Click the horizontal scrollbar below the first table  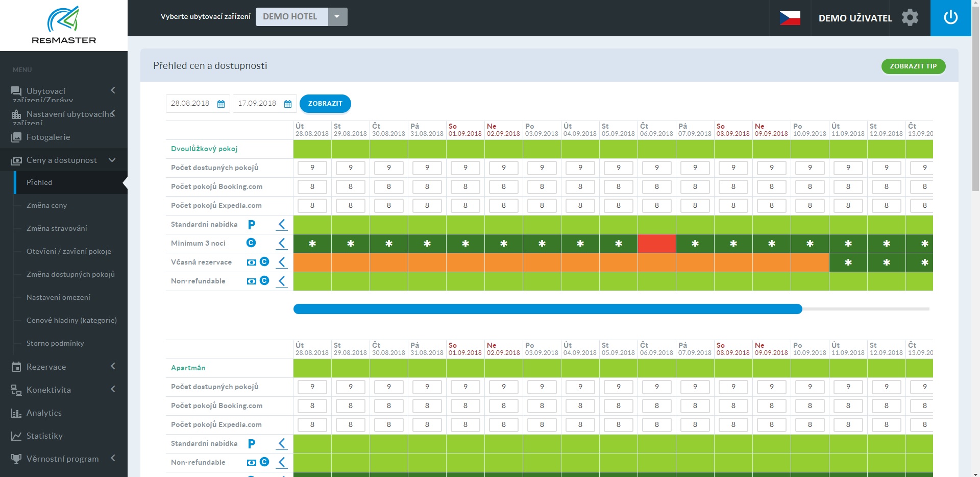coord(546,309)
